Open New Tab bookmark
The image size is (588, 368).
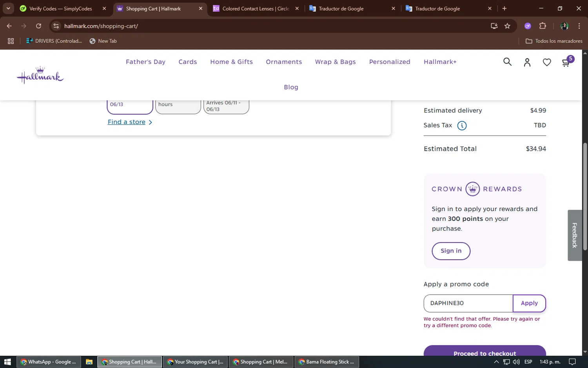103,41
